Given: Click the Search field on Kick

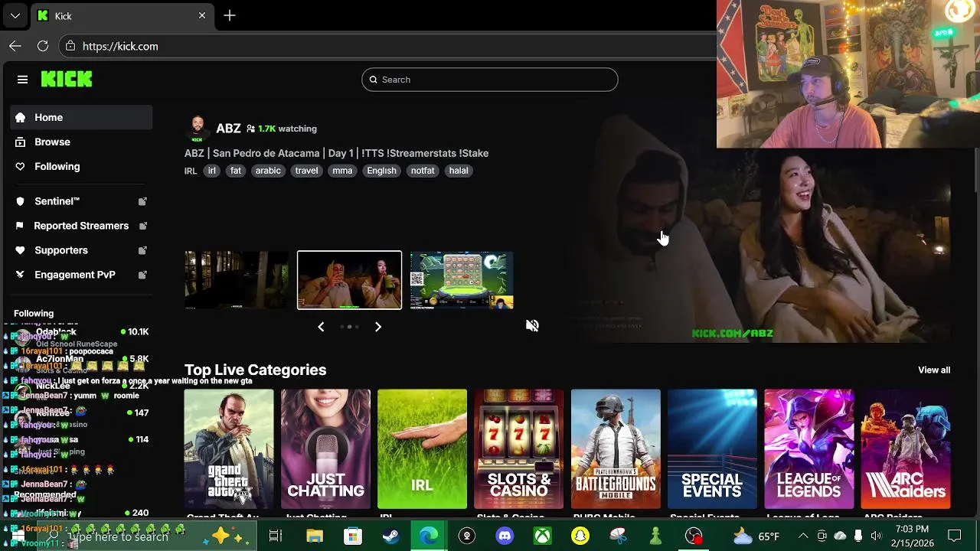Looking at the screenshot, I should 490,80.
